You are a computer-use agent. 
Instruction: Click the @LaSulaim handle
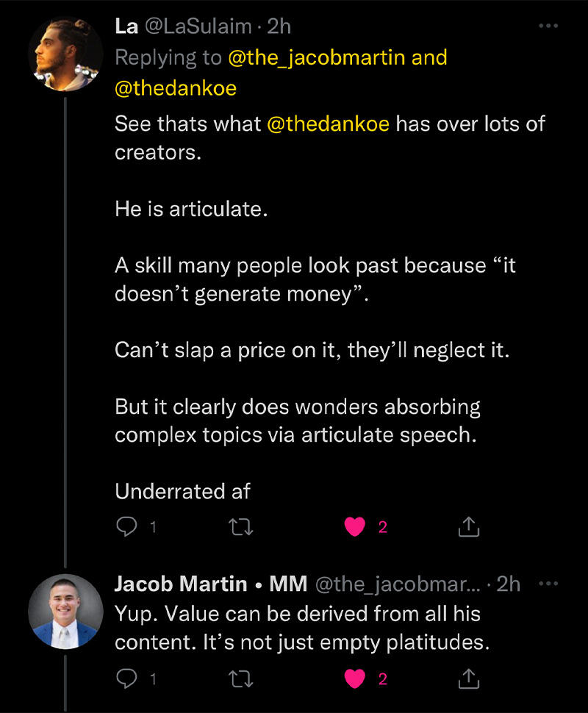[x=198, y=26]
